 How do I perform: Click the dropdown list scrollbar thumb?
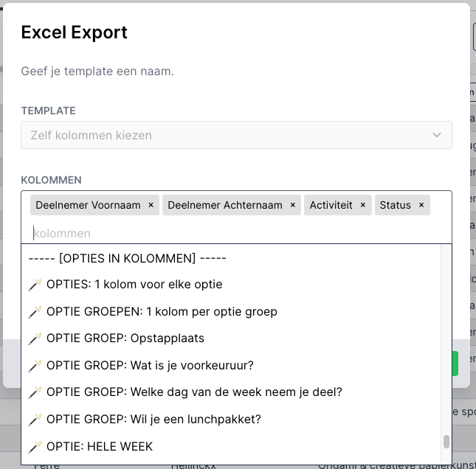(446, 442)
